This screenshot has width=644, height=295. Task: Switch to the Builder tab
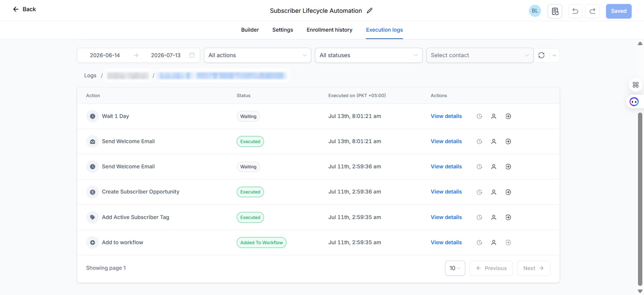coord(250,30)
